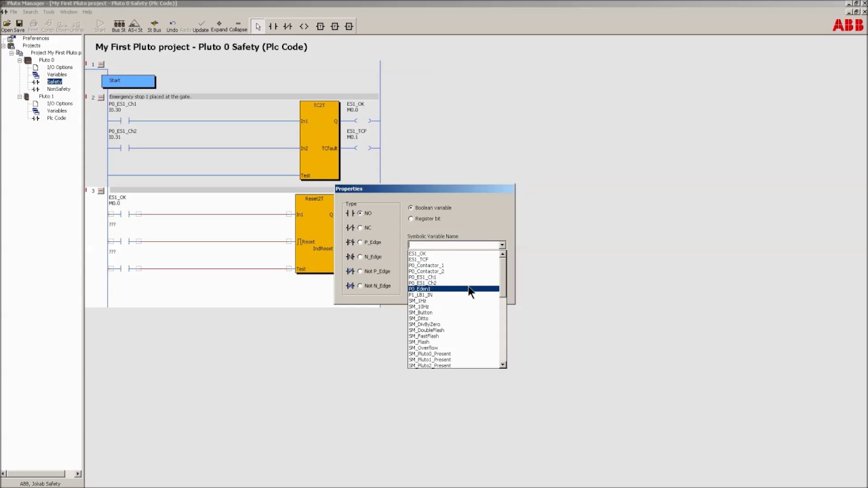The image size is (868, 488).
Task: Click the Update checkmark icon
Action: coord(201,24)
